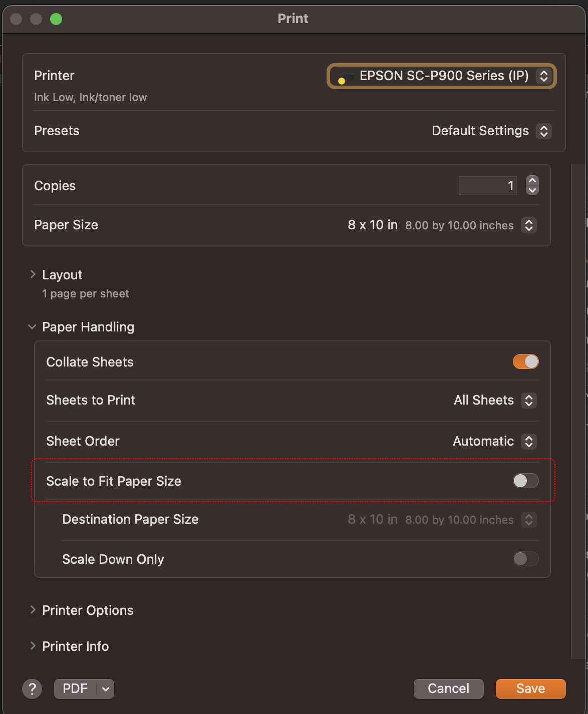Click the printer status indicator dot
Viewport: 588px width, 714px height.
coord(342,80)
